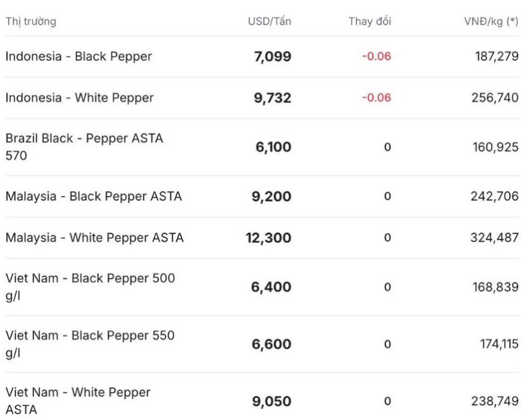524x420 pixels.
Task: Click the 7,099 USD price value
Action: tap(272, 56)
